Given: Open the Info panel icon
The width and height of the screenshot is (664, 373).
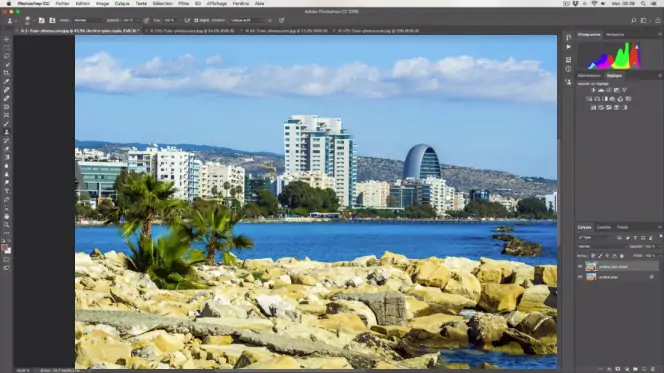Looking at the screenshot, I should tap(568, 69).
